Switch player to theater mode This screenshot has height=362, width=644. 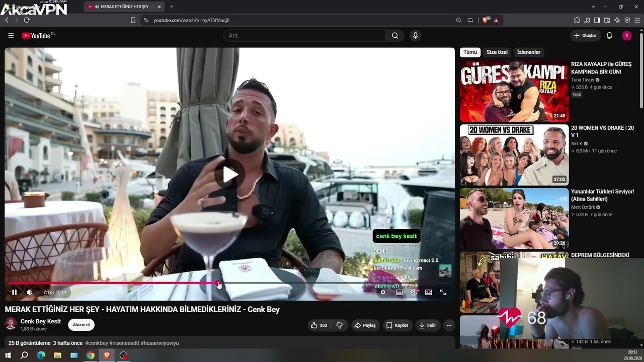pyautogui.click(x=429, y=292)
